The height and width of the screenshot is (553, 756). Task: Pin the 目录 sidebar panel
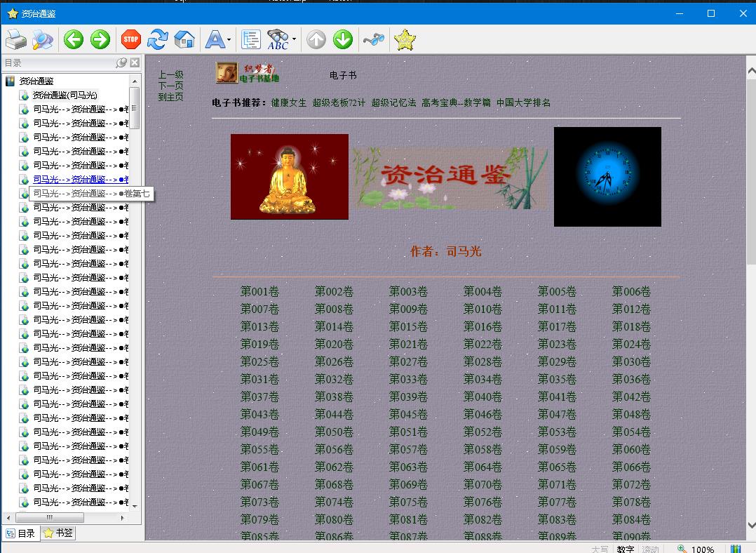click(121, 62)
